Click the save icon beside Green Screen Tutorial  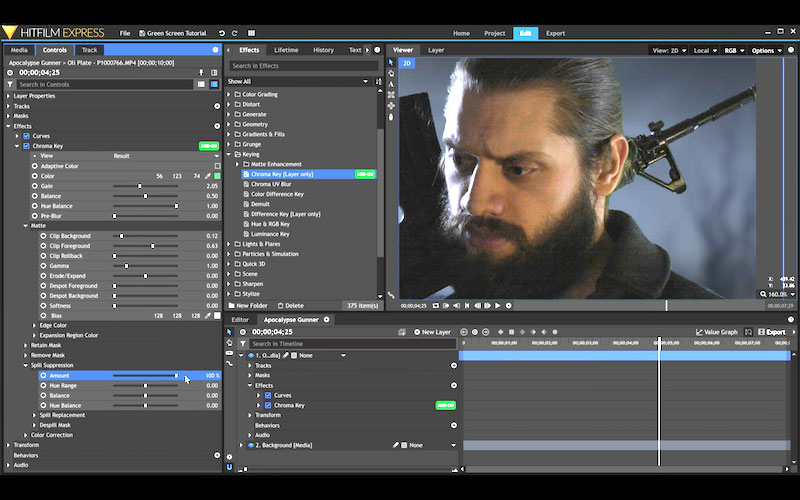(142, 33)
